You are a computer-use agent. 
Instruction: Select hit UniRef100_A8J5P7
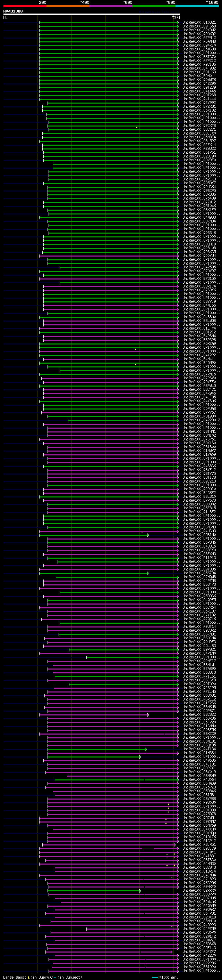pos(199,141)
